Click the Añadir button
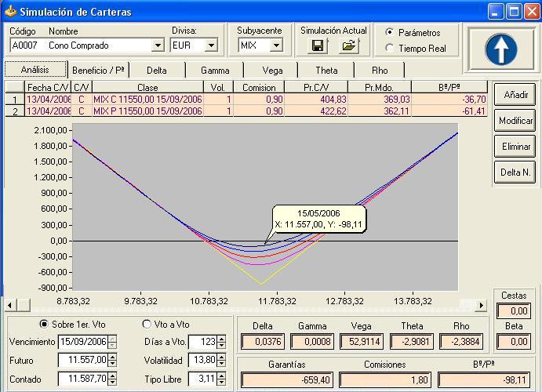 point(515,94)
